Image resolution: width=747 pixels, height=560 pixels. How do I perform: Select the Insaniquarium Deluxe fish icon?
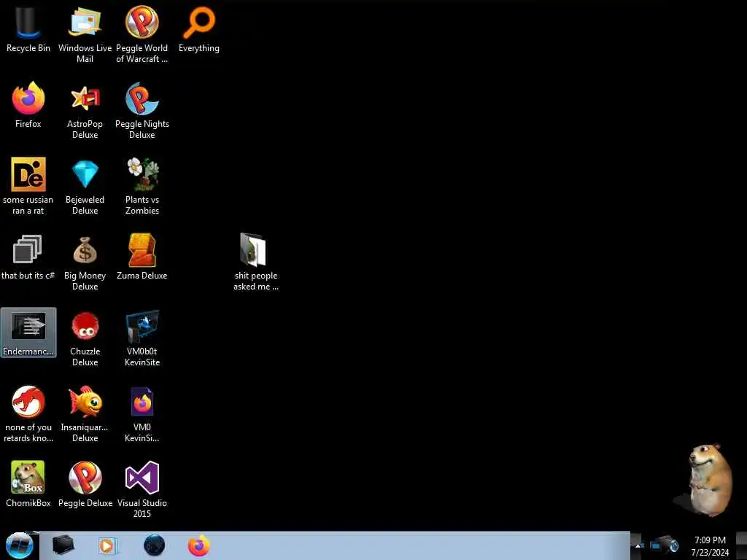coord(85,414)
